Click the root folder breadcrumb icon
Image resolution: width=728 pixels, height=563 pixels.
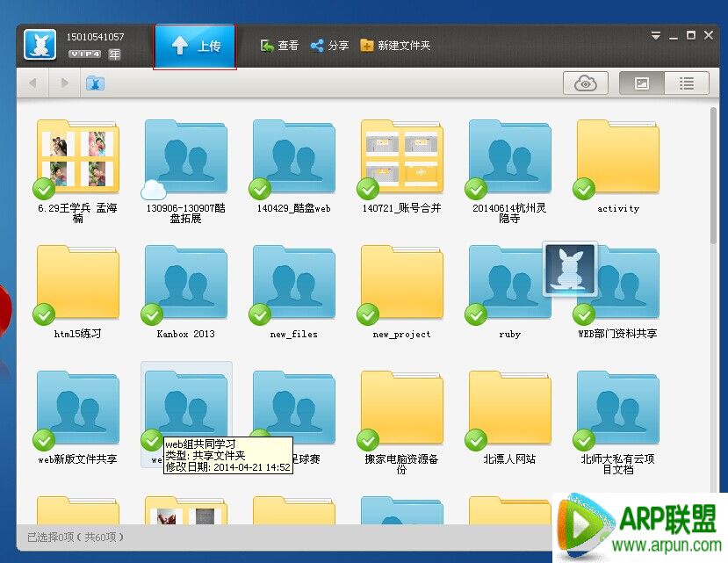click(x=95, y=83)
